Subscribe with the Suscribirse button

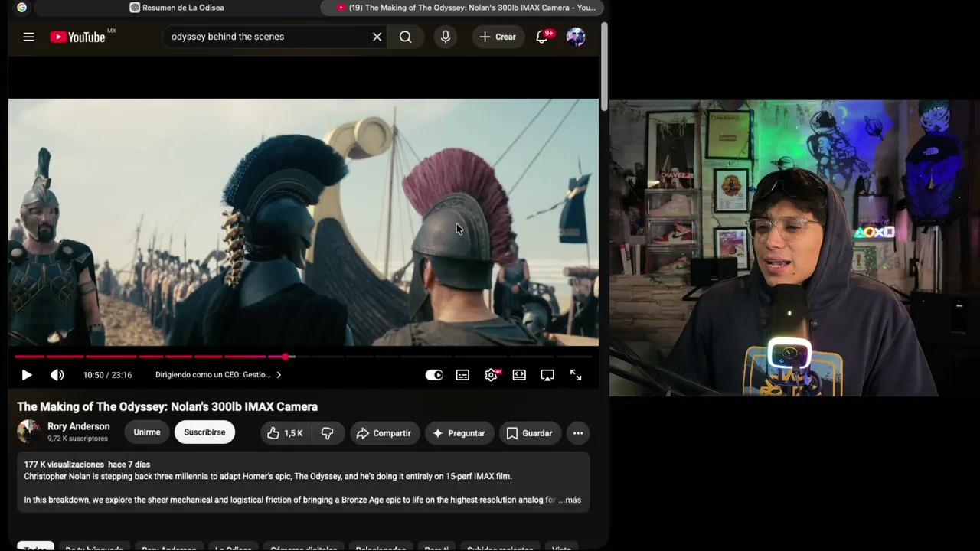204,432
